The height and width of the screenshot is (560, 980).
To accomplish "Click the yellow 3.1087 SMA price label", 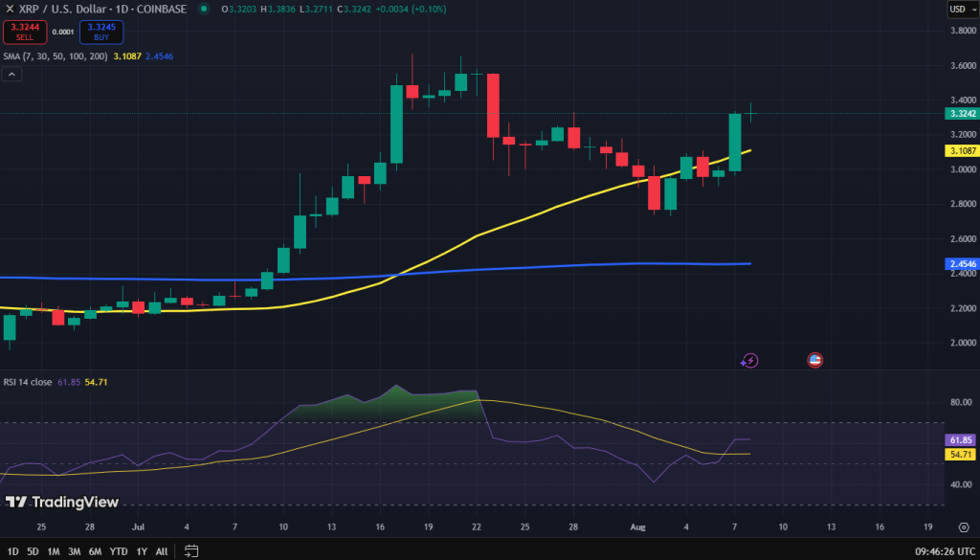I will point(961,150).
